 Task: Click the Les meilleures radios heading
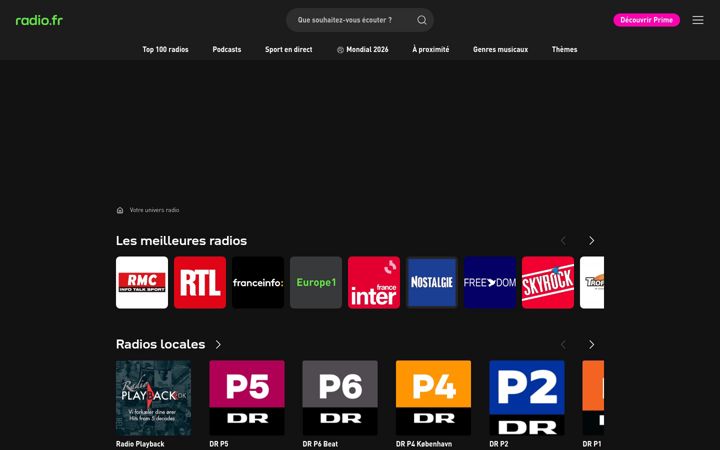tap(181, 241)
